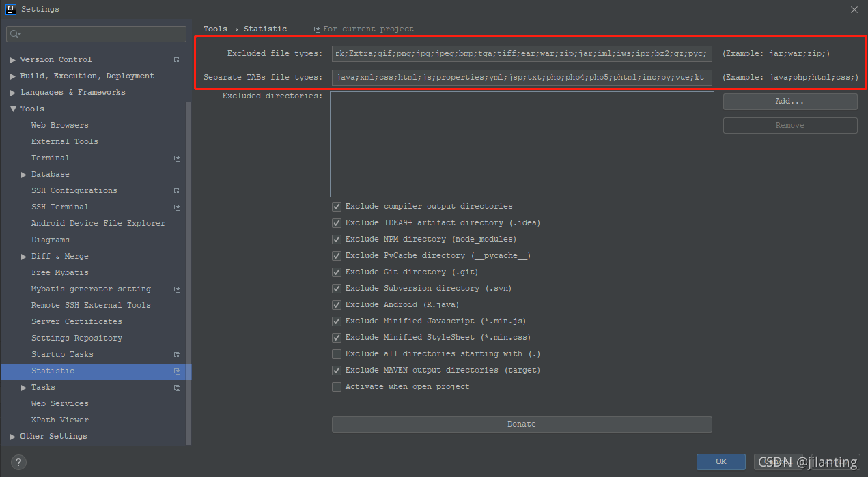868x477 pixels.
Task: Open the Web Browsers settings page
Action: (x=59, y=126)
